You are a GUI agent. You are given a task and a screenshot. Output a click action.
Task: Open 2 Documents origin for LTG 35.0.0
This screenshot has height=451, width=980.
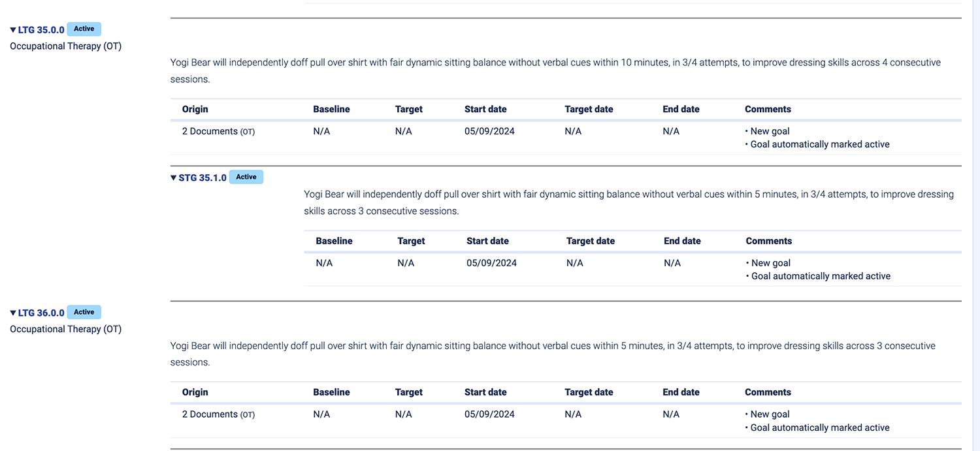(210, 131)
